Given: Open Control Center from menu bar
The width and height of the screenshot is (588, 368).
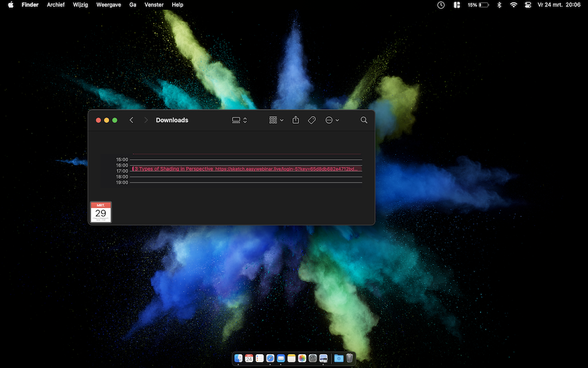Looking at the screenshot, I should [528, 5].
